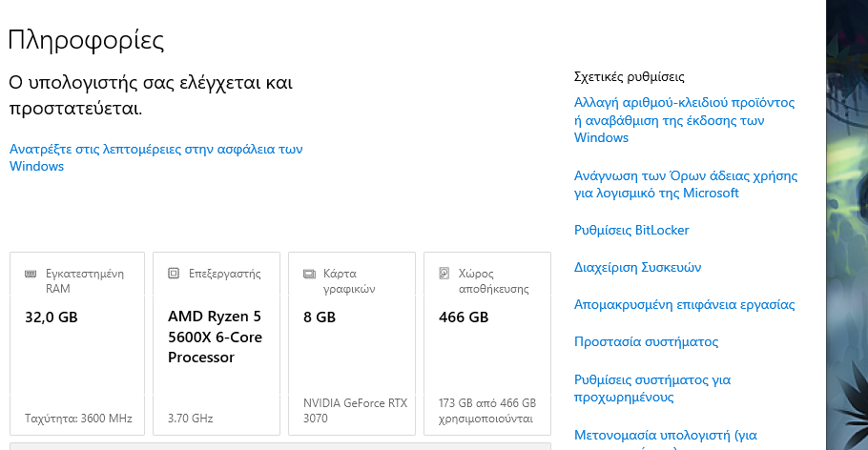Select the AMD Ryzen 5 5600X processor card

pyautogui.click(x=217, y=344)
